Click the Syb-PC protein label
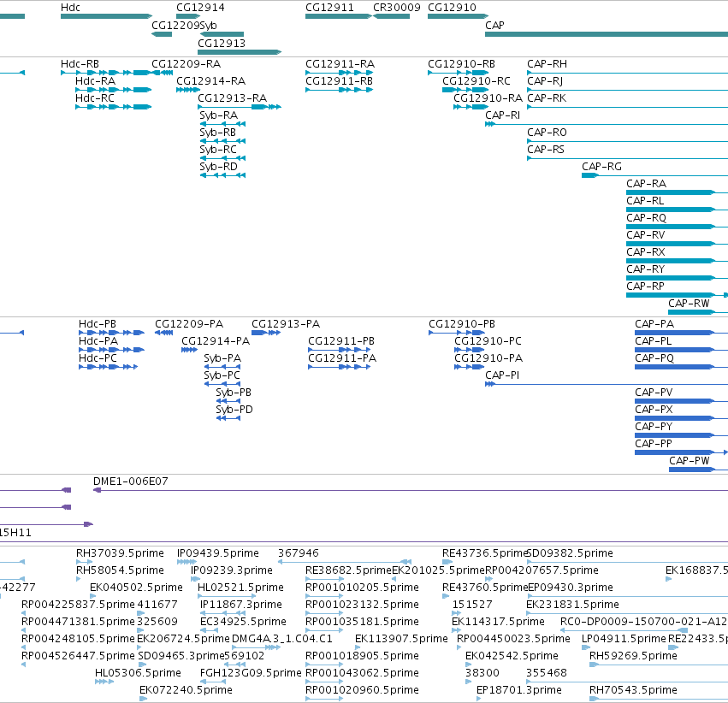The width and height of the screenshot is (728, 703). tap(222, 375)
